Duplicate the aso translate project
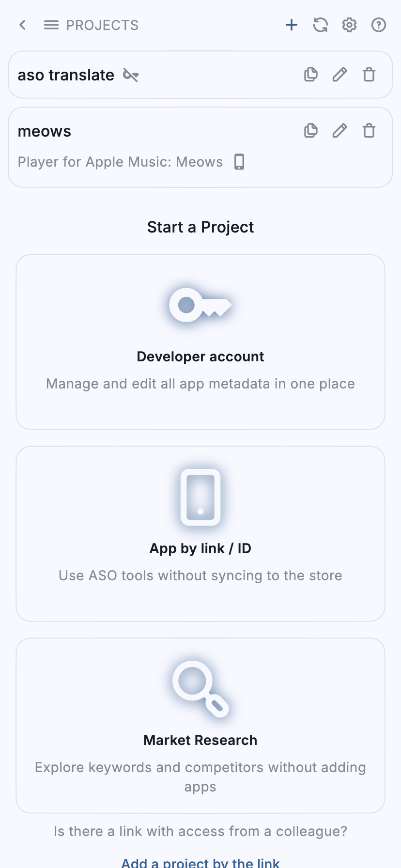Screen dimensions: 401x868 click(310, 74)
